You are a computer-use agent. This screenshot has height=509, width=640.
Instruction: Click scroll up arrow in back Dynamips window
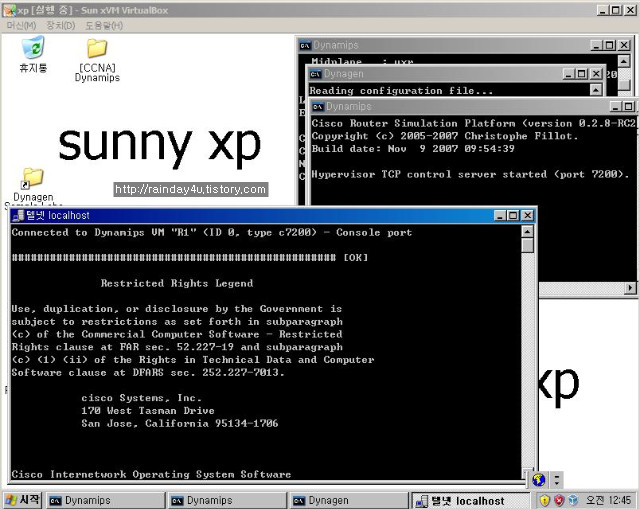pyautogui.click(x=623, y=61)
